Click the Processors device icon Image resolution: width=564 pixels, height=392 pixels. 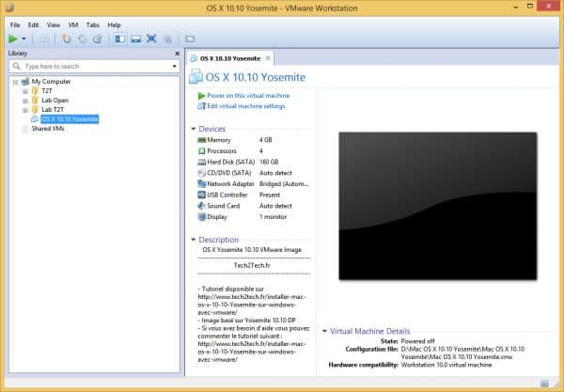(x=202, y=151)
